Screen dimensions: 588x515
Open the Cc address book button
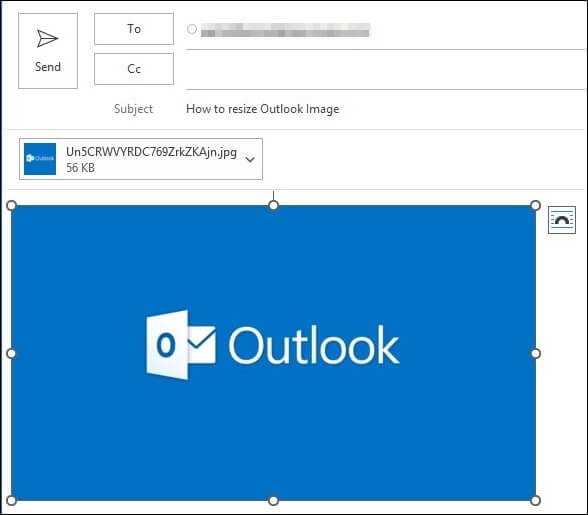[134, 69]
